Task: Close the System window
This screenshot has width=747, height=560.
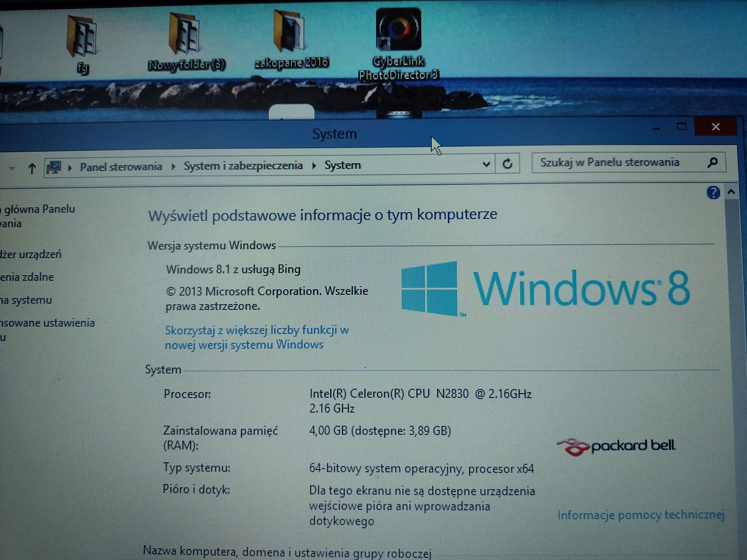Action: (716, 127)
